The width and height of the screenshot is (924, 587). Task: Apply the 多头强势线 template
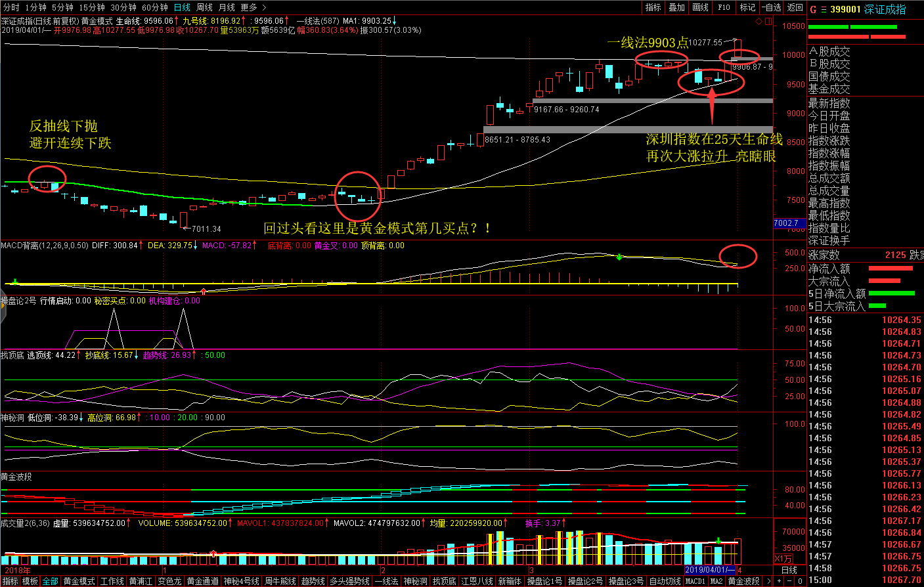click(x=349, y=581)
